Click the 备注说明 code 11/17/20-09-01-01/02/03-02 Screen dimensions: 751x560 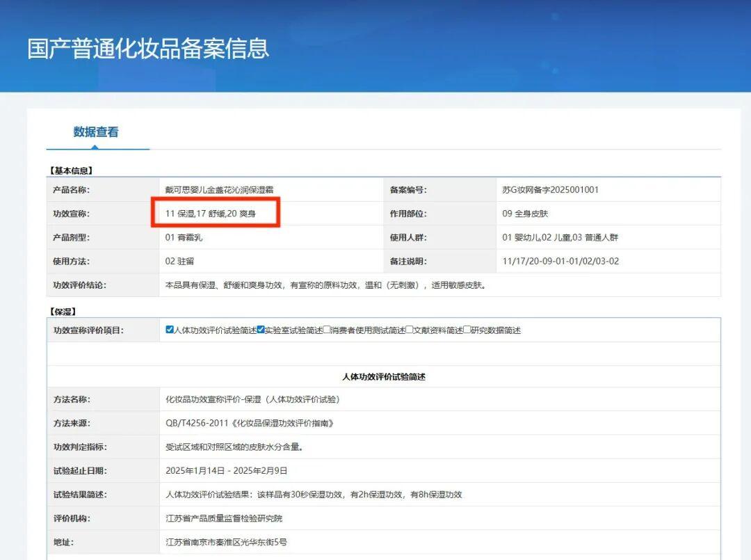[x=560, y=262]
